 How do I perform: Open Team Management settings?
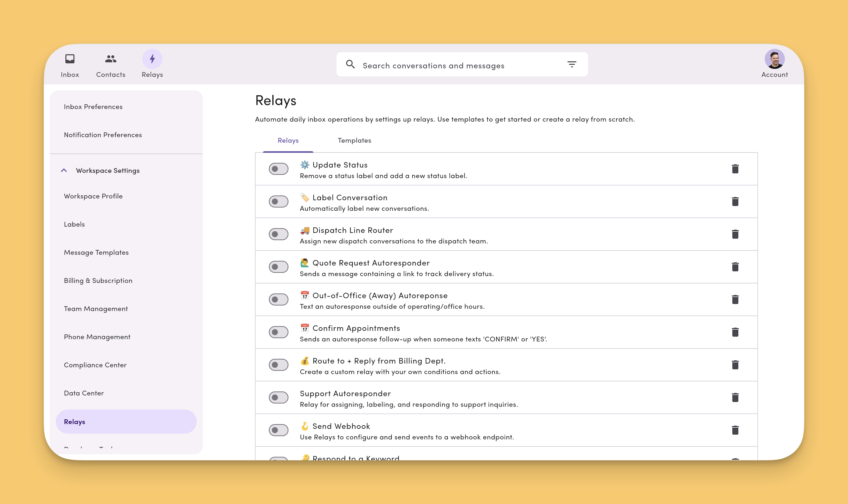pyautogui.click(x=96, y=308)
